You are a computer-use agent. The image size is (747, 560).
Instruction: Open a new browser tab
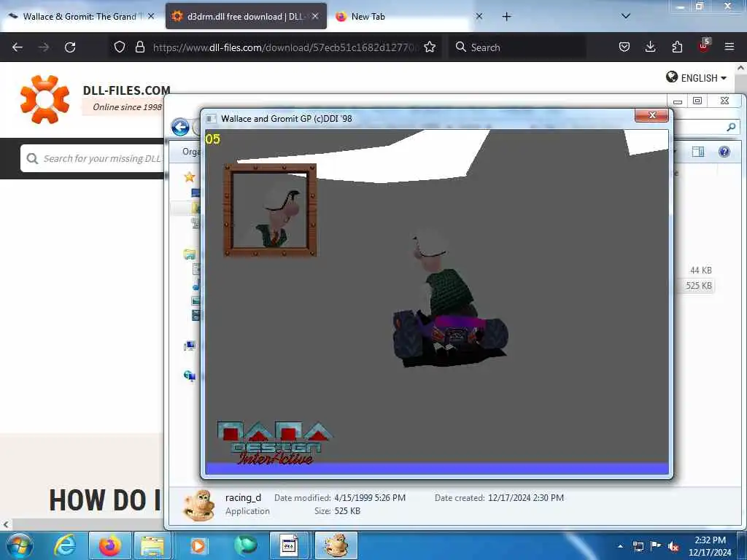[506, 17]
